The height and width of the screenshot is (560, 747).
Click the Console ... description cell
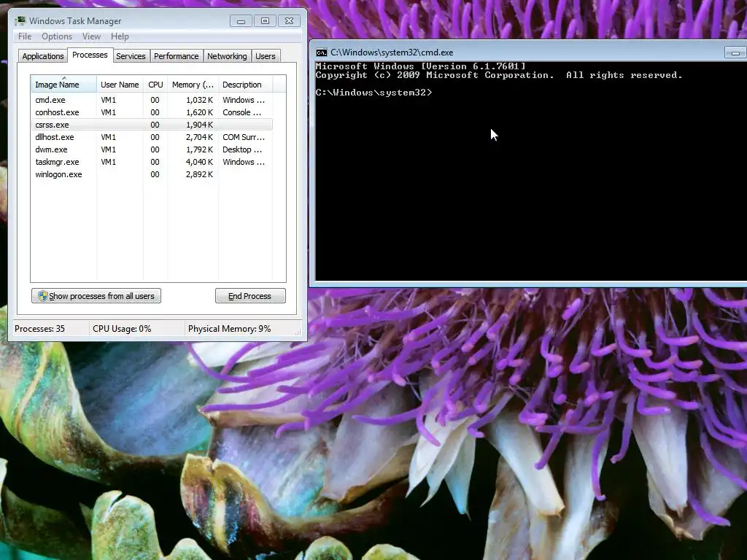click(241, 112)
